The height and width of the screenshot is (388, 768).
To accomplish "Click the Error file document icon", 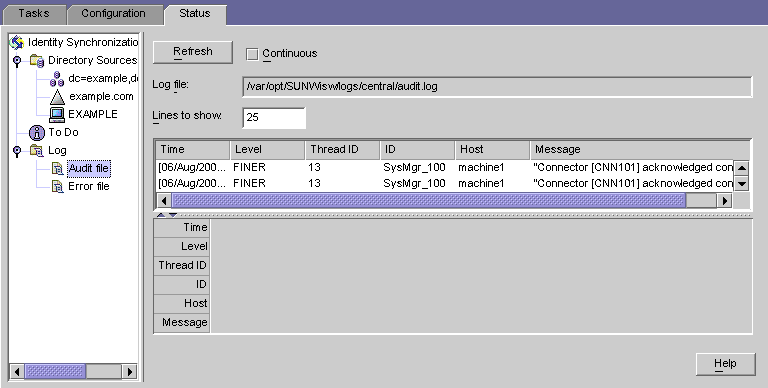I will (58, 187).
